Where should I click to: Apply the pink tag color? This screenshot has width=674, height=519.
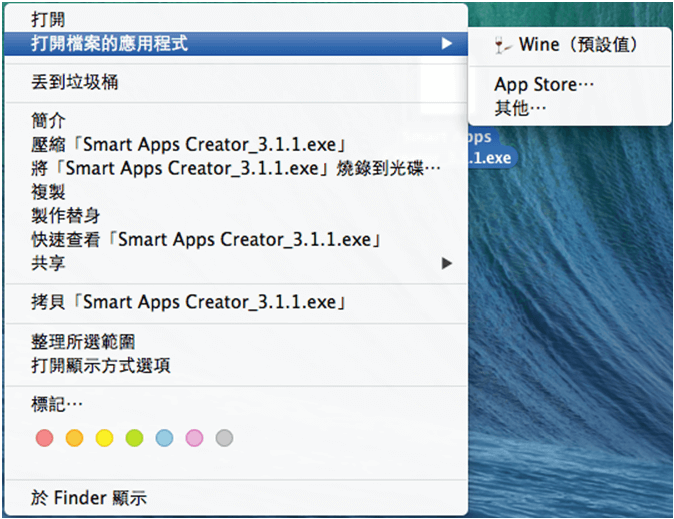tap(194, 438)
